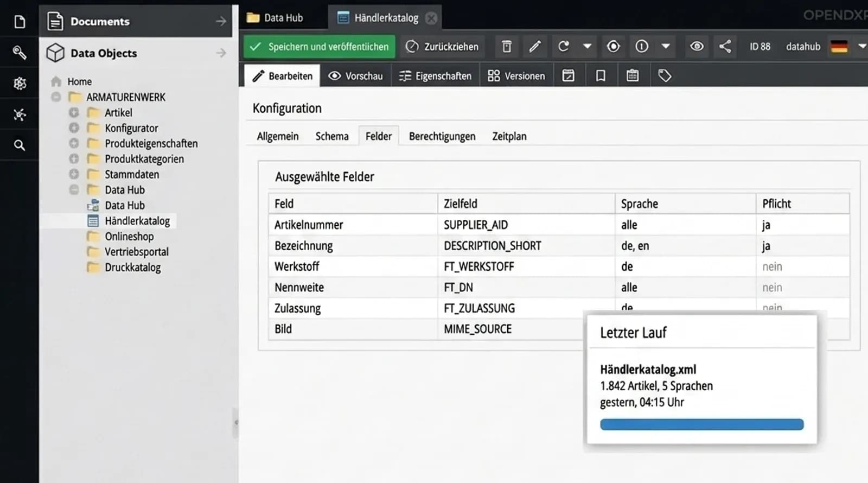Open the search magnifier sidebar icon
Screen dimensions: 868x483
pyautogui.click(x=20, y=145)
